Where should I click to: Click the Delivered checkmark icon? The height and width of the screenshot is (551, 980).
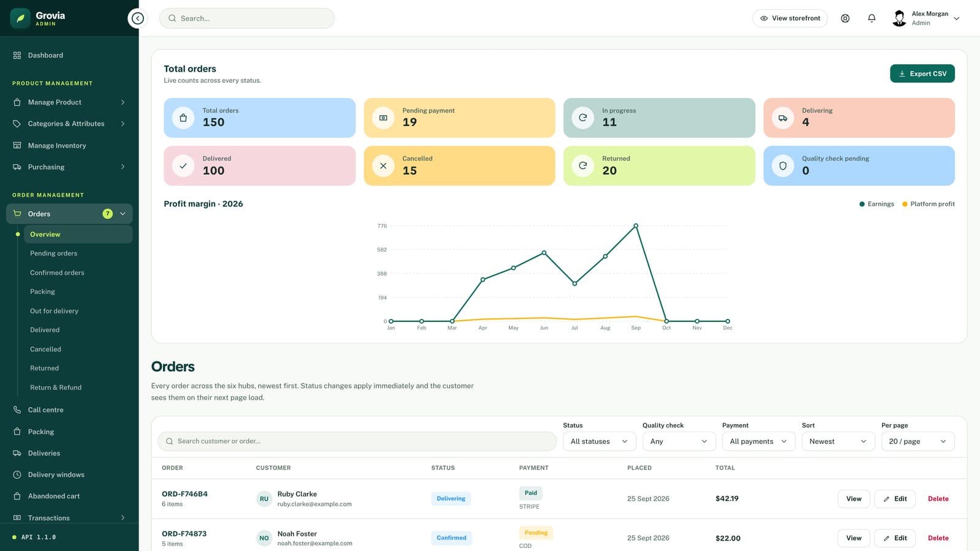click(x=183, y=165)
